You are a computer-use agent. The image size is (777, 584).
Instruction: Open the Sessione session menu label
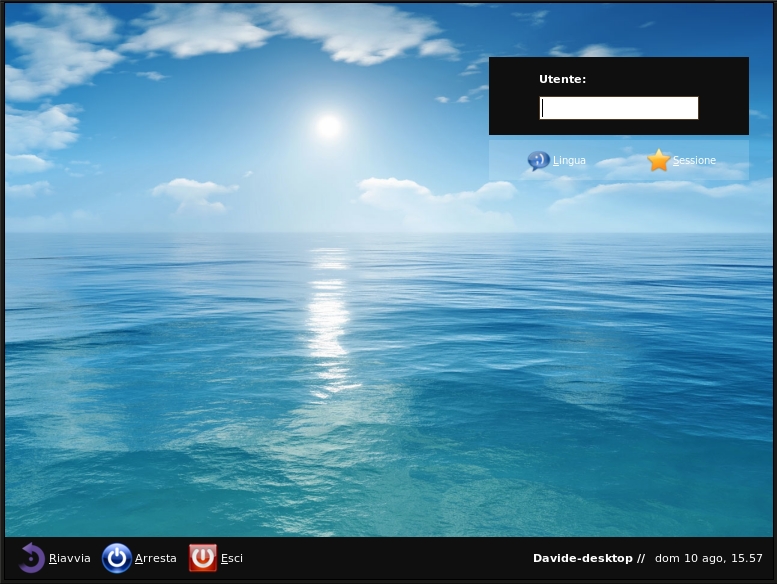694,160
